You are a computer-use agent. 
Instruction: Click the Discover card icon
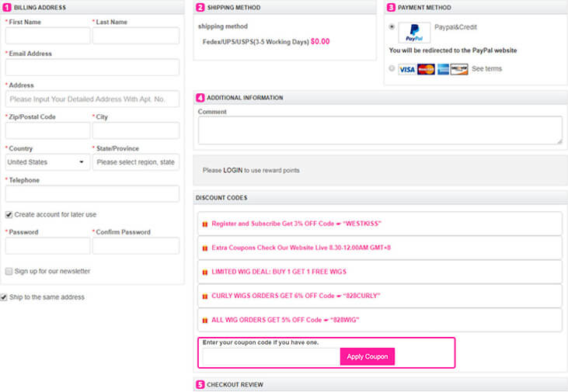click(459, 69)
